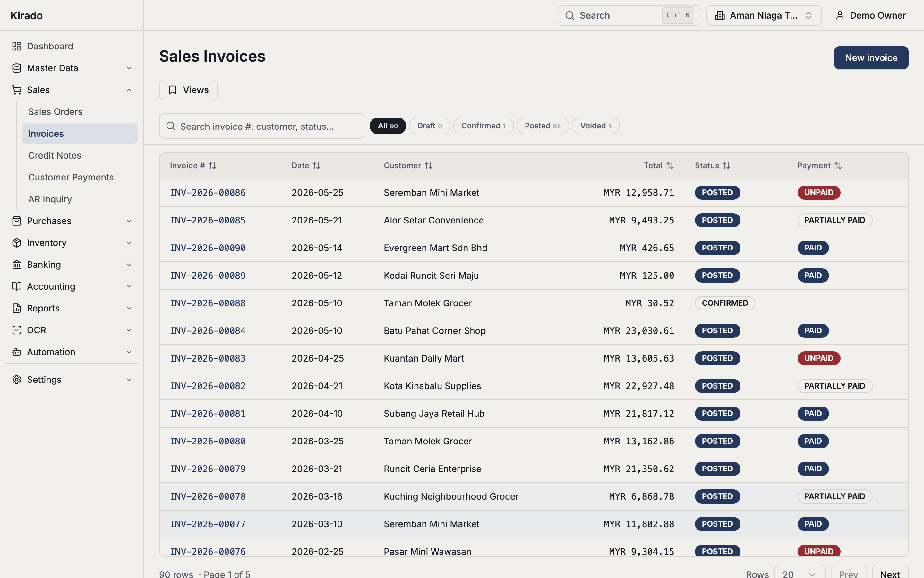The image size is (924, 578).
Task: Expand the Accounting chevron
Action: 129,286
